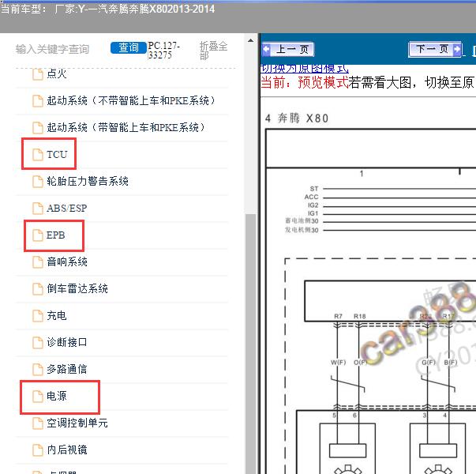The height and width of the screenshot is (474, 476).
Task: Click the document icon beside 音响系统
Action: tap(38, 262)
